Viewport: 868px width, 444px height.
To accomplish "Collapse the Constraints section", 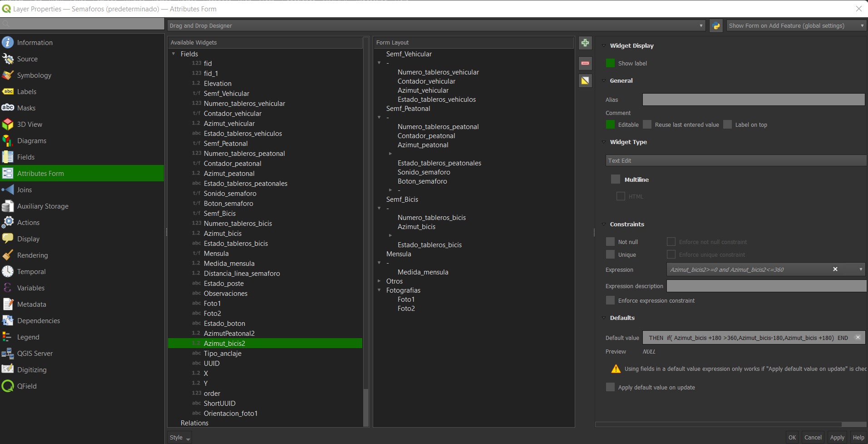I will coord(604,224).
